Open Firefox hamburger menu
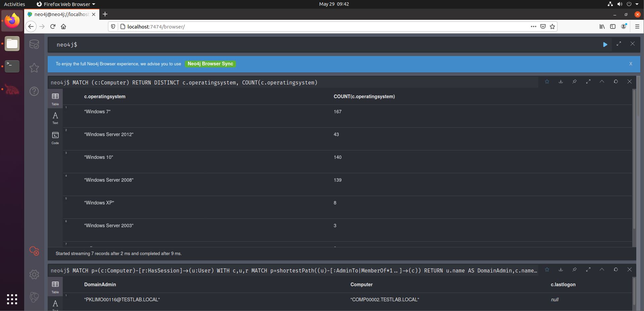This screenshot has width=644, height=311. pos(637,26)
